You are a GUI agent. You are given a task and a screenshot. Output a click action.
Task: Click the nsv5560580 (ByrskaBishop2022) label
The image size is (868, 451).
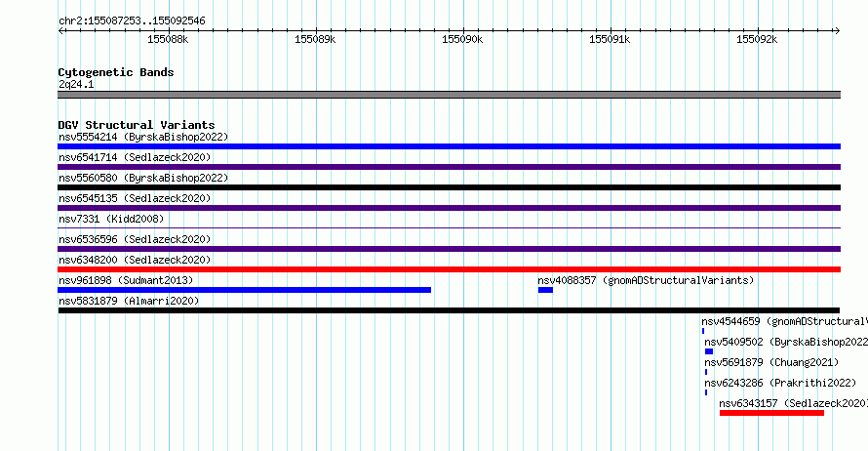[143, 178]
